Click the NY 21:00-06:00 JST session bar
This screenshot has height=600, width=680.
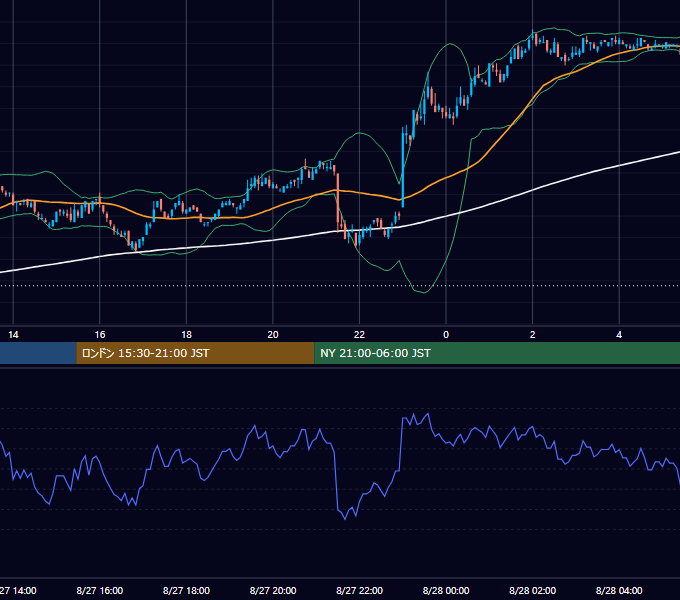pyautogui.click(x=497, y=353)
